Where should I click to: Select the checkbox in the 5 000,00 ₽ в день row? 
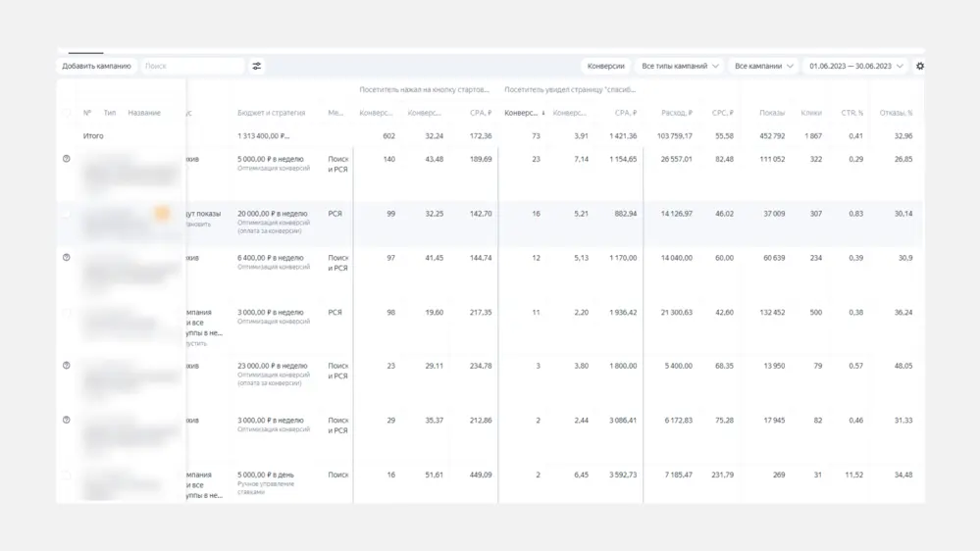pyautogui.click(x=67, y=475)
